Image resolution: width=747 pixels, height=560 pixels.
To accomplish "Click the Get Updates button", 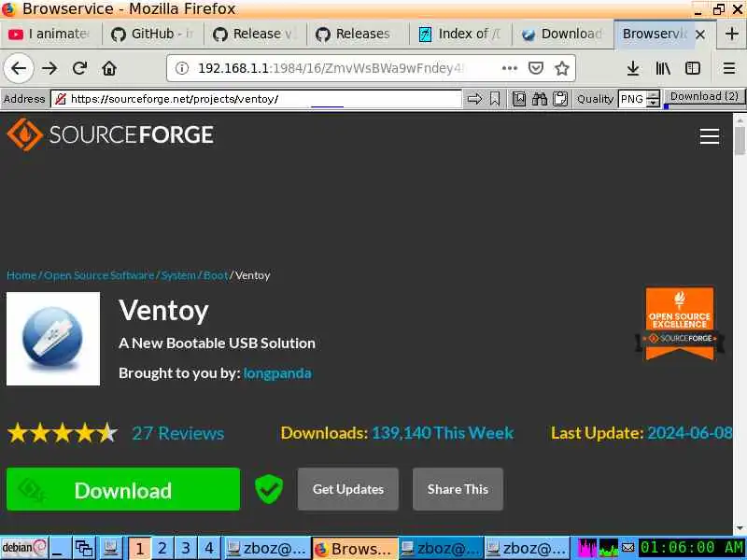I will [347, 489].
